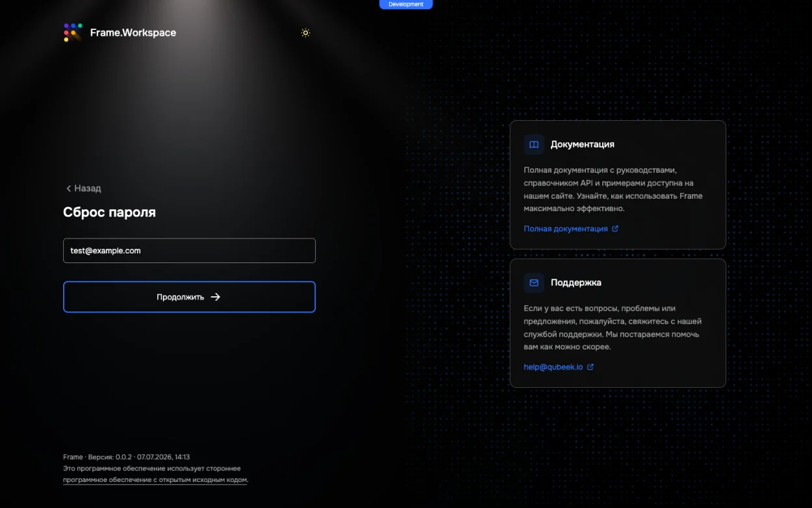Click the Frame.Workspace colorful logo icon

73,32
